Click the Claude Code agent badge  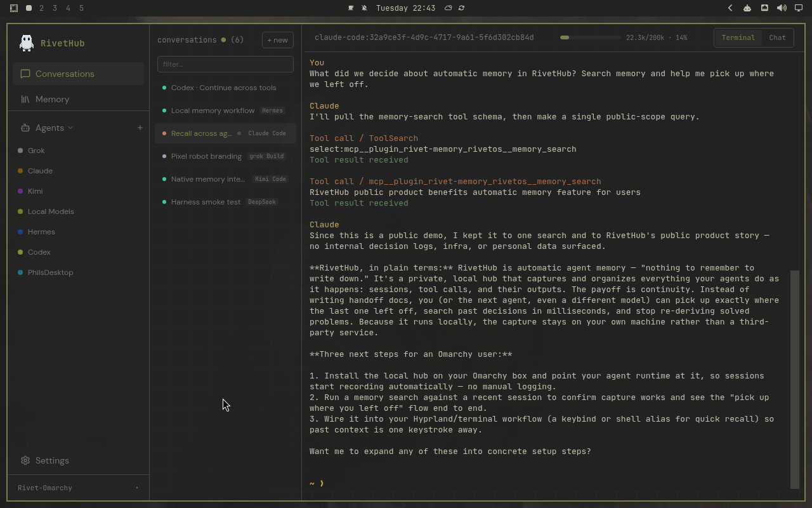[267, 133]
